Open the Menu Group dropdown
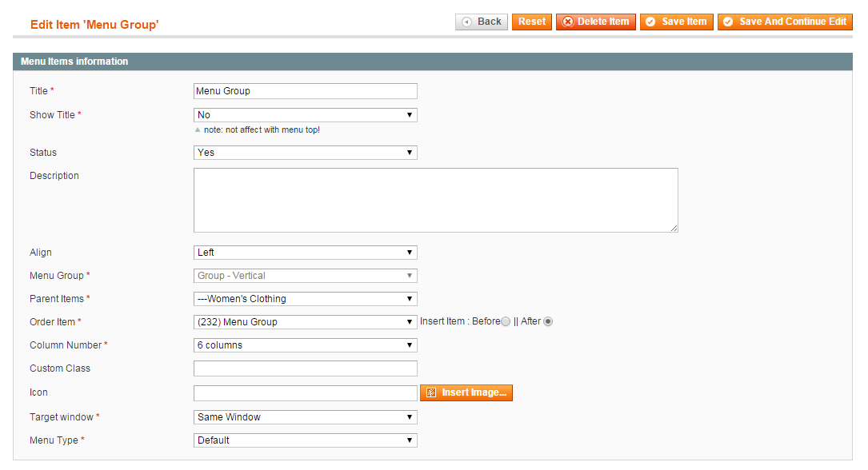The image size is (868, 470). [x=305, y=276]
